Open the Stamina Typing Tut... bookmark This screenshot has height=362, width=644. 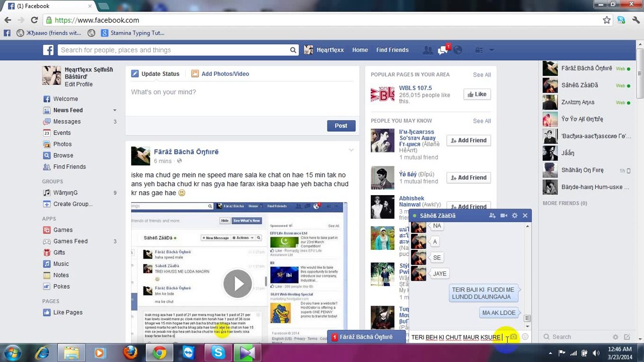(x=132, y=33)
